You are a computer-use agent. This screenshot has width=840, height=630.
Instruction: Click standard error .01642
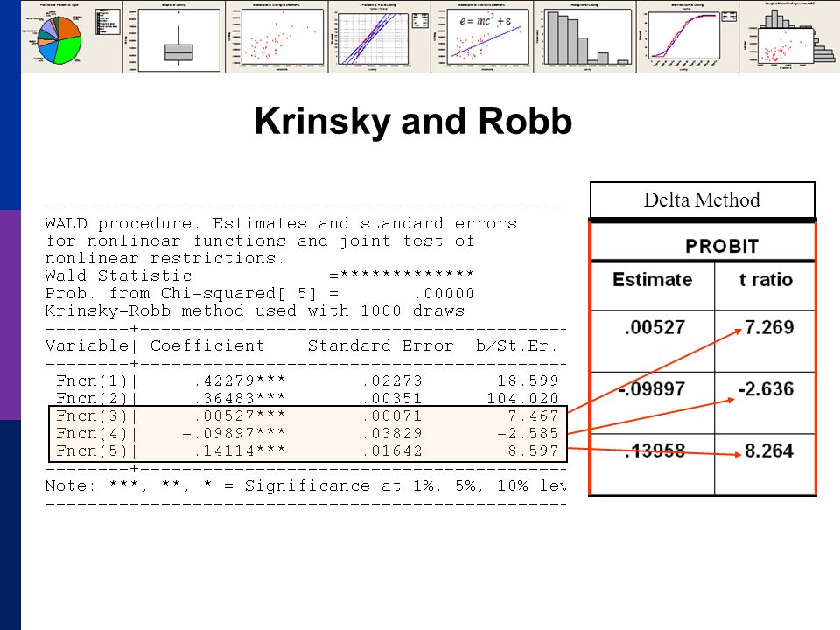[x=392, y=451]
